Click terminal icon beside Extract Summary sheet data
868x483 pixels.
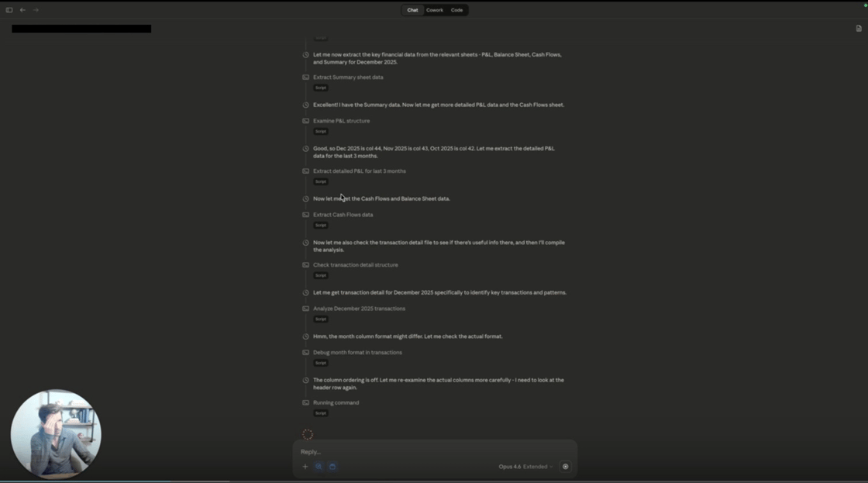tap(305, 78)
